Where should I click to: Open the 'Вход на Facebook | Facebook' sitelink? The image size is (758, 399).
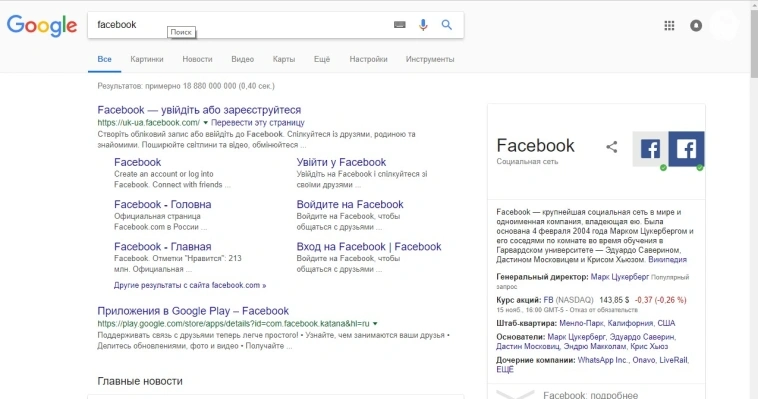[x=369, y=246]
